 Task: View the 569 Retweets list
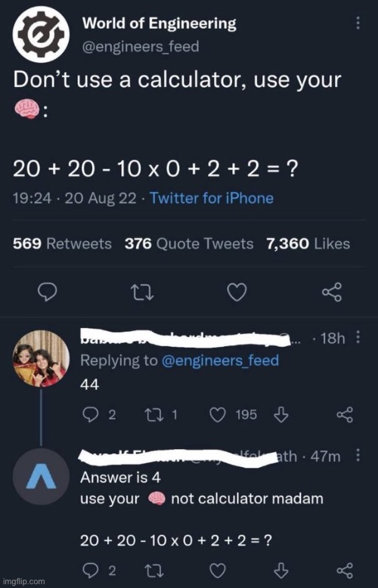62,244
